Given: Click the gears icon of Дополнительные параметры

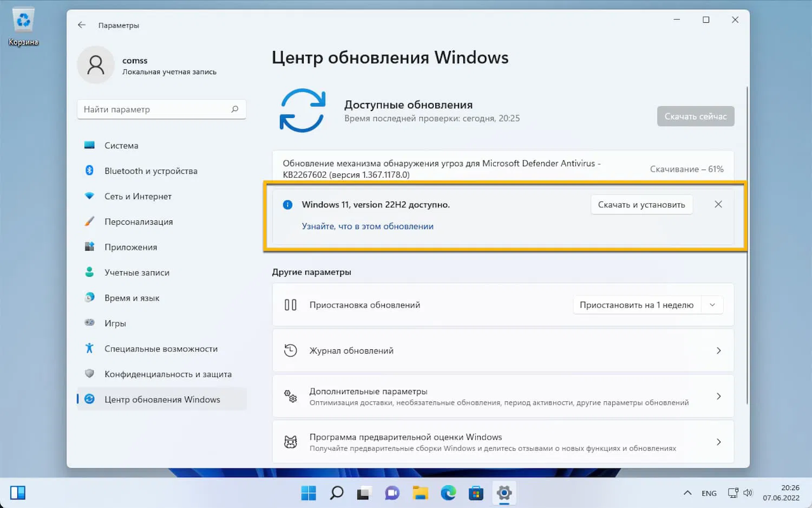Looking at the screenshot, I should click(291, 396).
